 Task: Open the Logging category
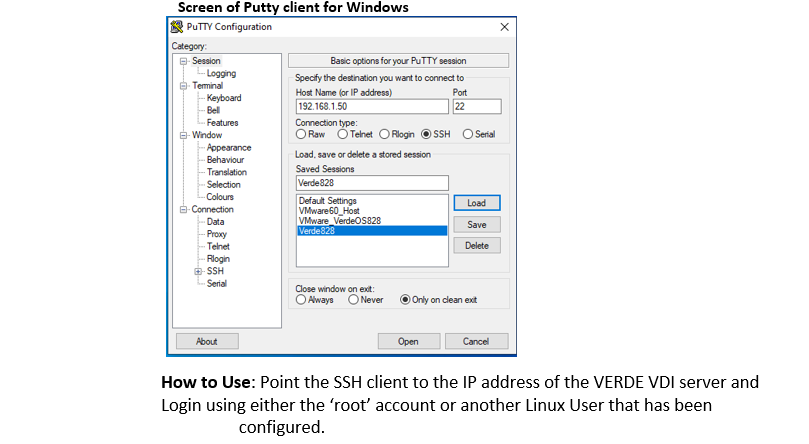(221, 73)
